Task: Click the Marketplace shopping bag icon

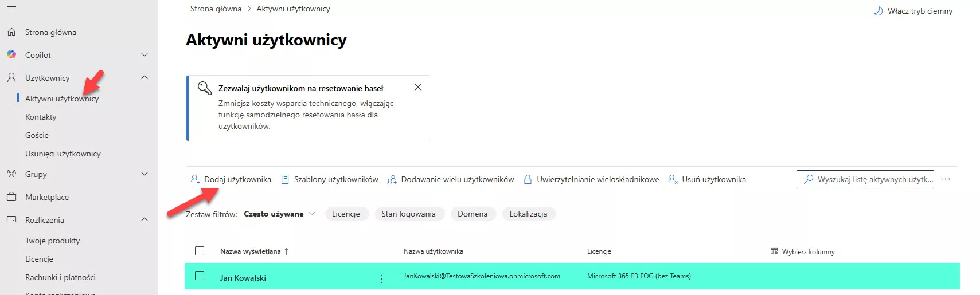Action: pos(11,197)
